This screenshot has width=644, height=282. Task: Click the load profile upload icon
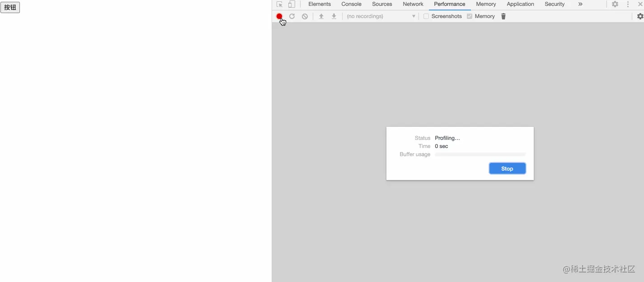[321, 16]
